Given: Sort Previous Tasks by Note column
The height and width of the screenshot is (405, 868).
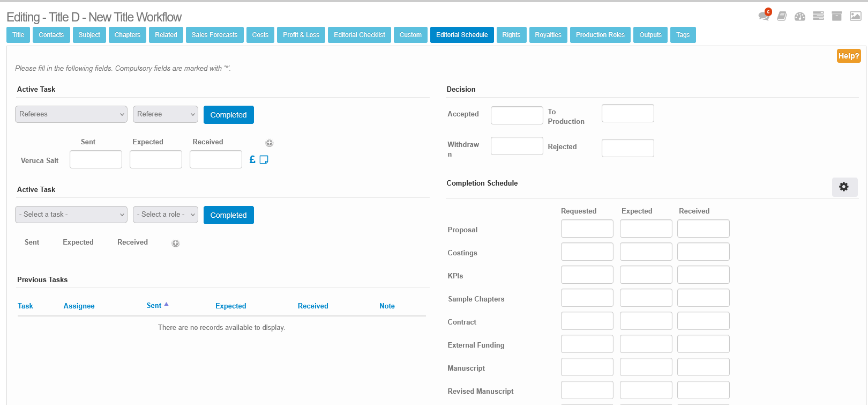Looking at the screenshot, I should 387,306.
